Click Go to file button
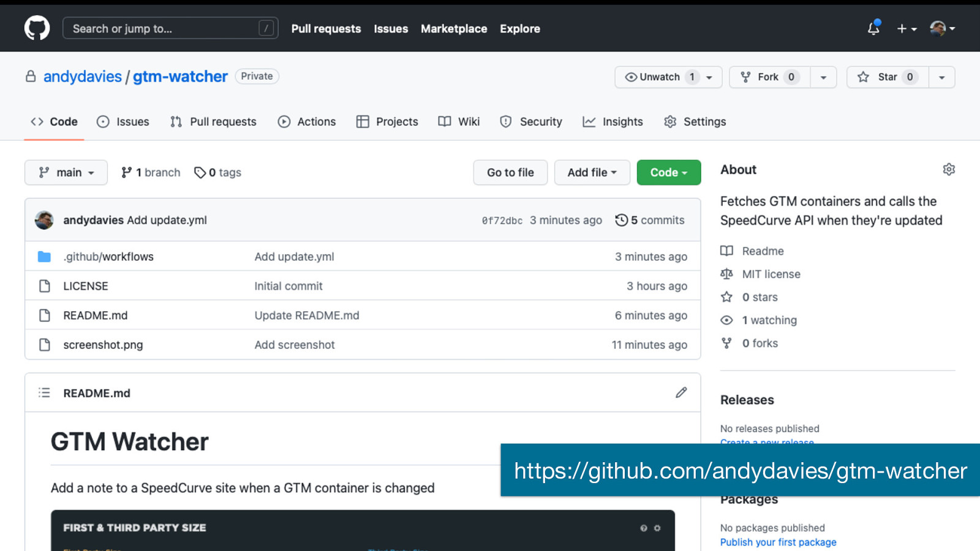This screenshot has height=551, width=980. (x=510, y=173)
